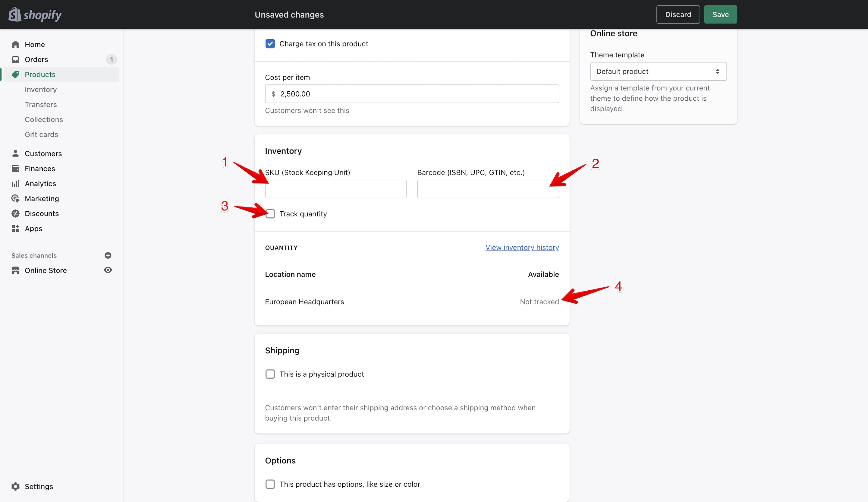Open the Products section
The height and width of the screenshot is (502, 868).
(40, 74)
